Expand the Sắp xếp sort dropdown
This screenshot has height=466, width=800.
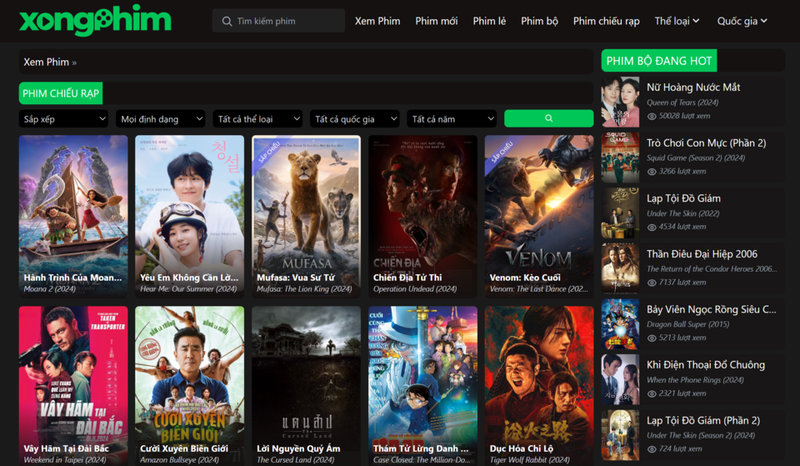[63, 119]
